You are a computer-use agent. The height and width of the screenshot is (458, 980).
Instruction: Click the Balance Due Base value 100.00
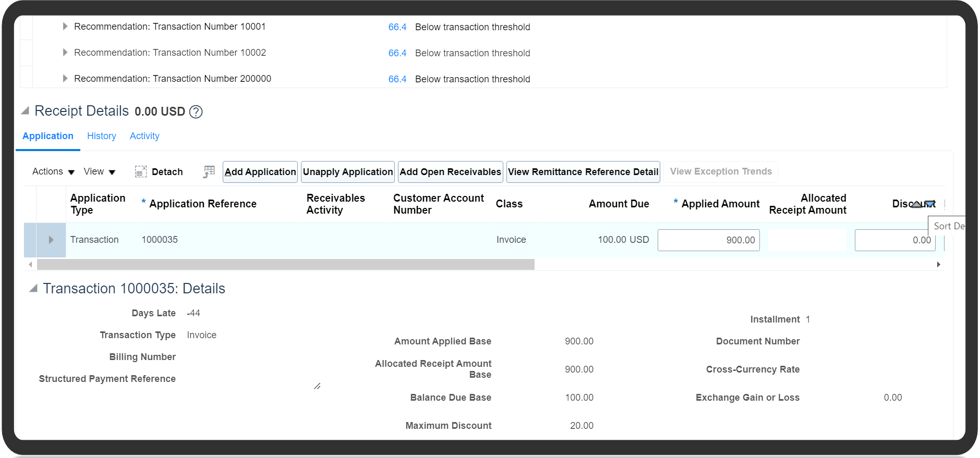point(579,398)
